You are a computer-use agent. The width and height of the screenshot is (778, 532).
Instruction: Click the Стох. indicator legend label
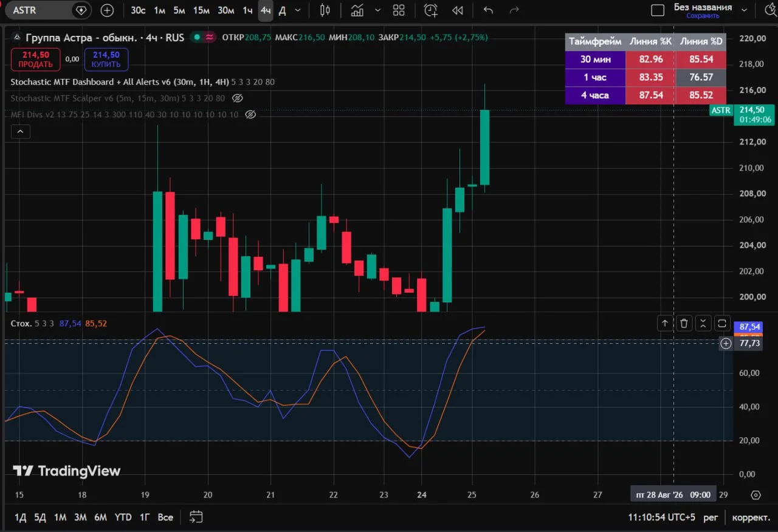pos(21,324)
